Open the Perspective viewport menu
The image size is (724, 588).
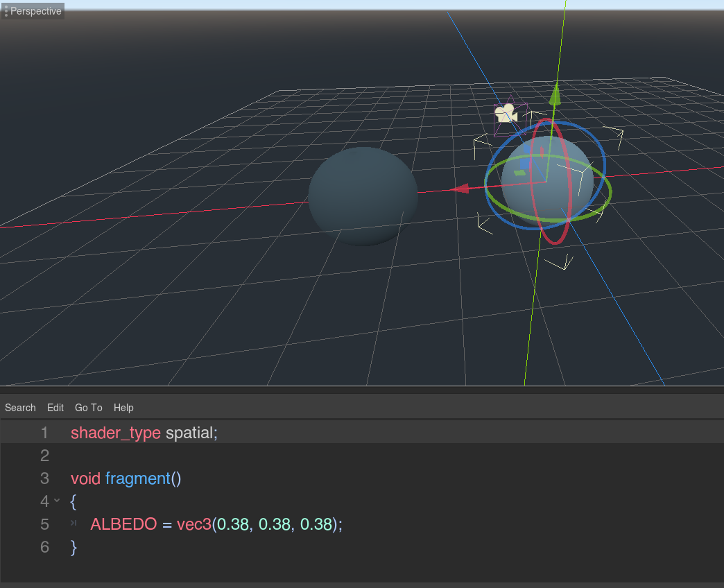(x=35, y=10)
